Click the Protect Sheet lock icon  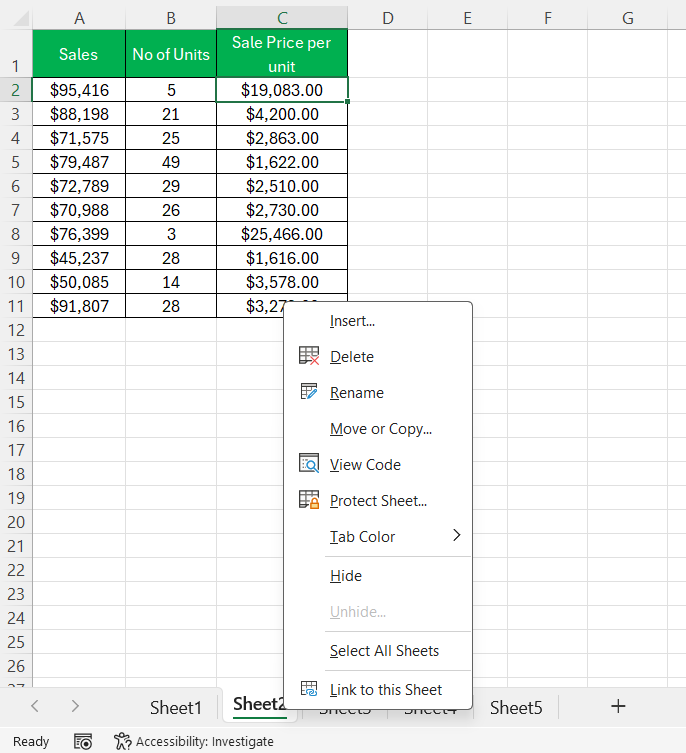click(309, 499)
